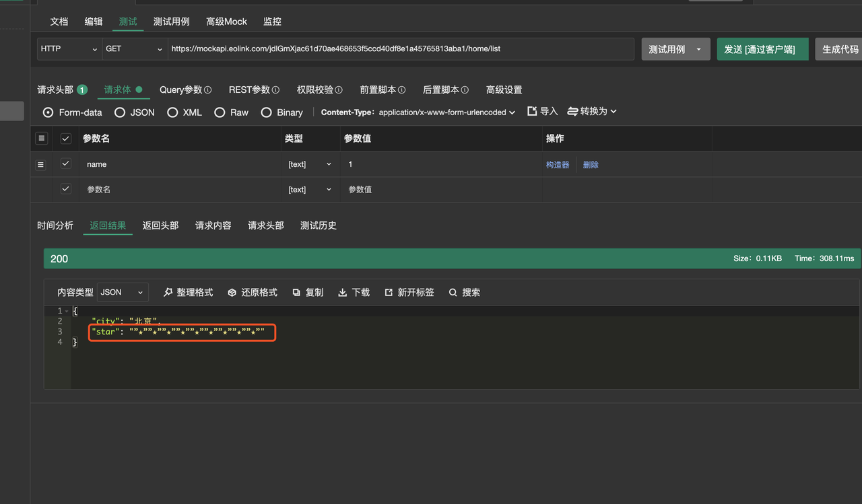Image resolution: width=862 pixels, height=504 pixels.
Task: Click the name row drag handle icon
Action: [40, 164]
